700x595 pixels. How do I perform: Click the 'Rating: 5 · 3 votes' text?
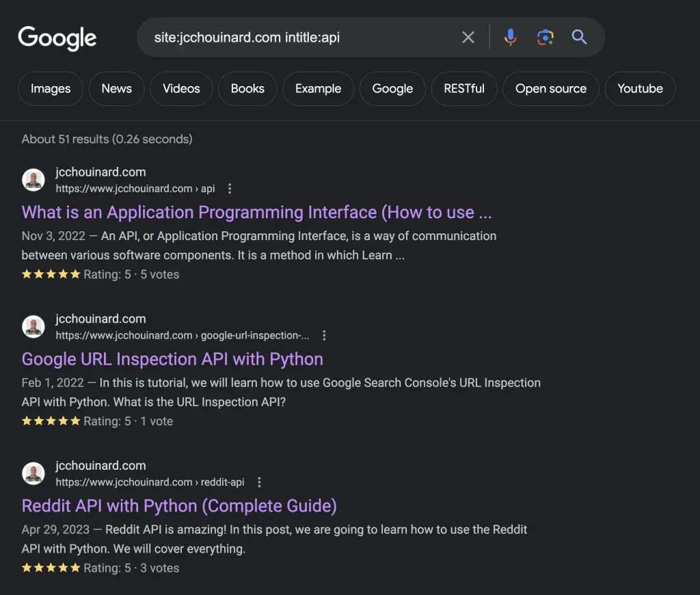(x=131, y=568)
